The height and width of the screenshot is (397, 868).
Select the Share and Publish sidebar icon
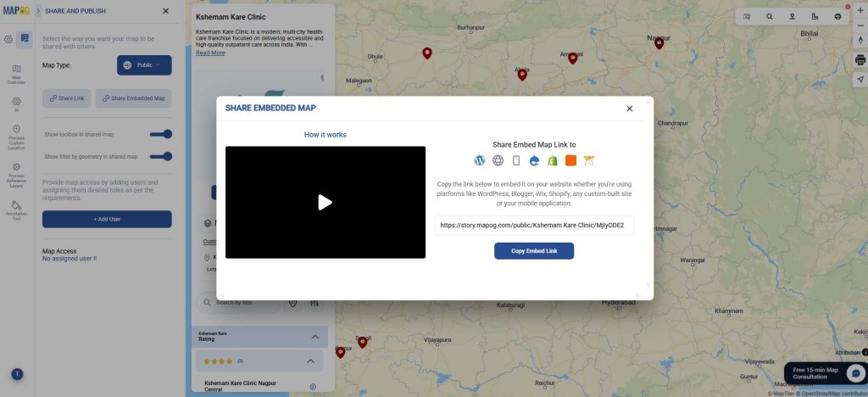[24, 39]
